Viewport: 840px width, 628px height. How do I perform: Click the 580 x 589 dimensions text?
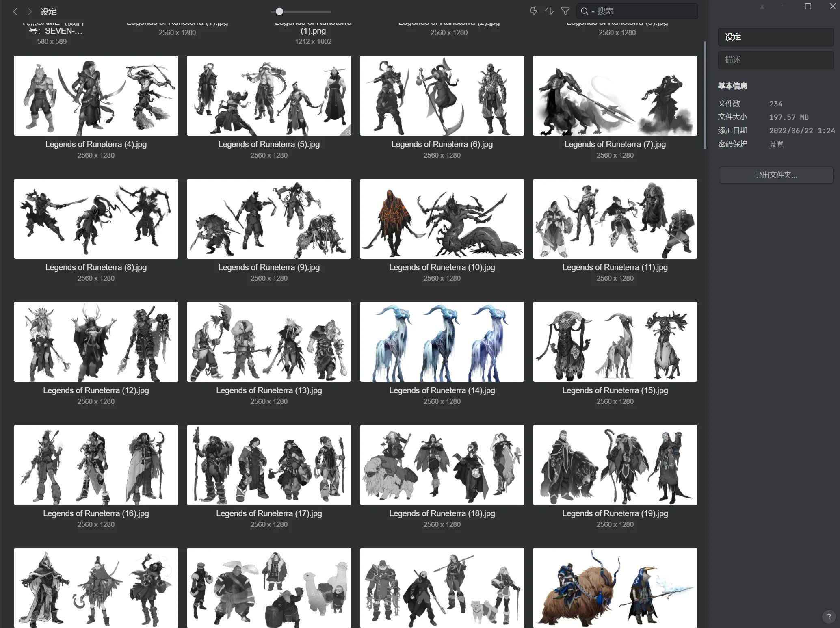[x=52, y=41]
